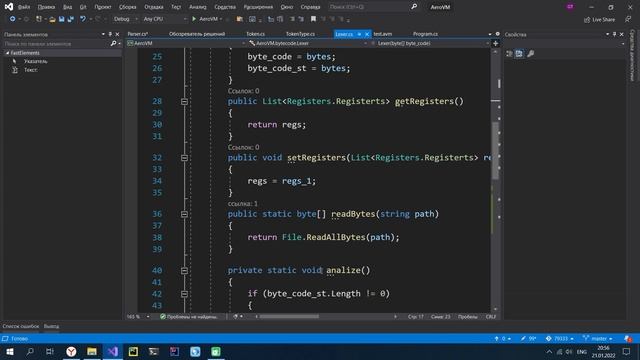Split the editor with plus icon
640x360 pixels.
496,43
